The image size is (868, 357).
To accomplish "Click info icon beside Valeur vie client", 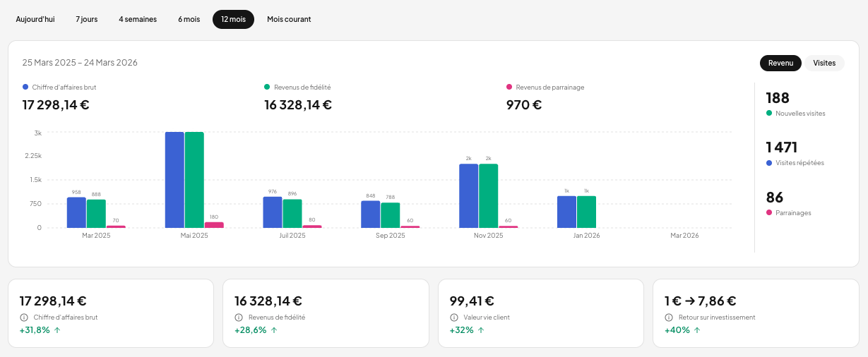I will point(453,317).
